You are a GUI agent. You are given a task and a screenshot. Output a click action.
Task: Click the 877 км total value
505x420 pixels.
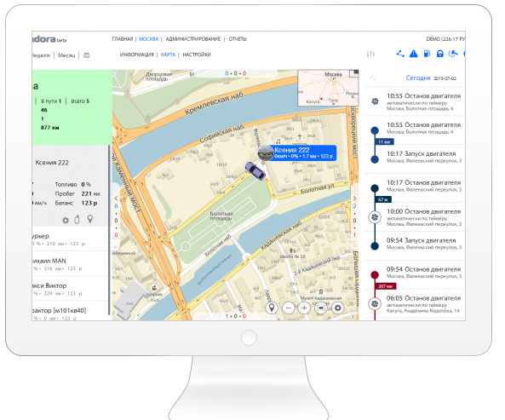click(x=49, y=128)
